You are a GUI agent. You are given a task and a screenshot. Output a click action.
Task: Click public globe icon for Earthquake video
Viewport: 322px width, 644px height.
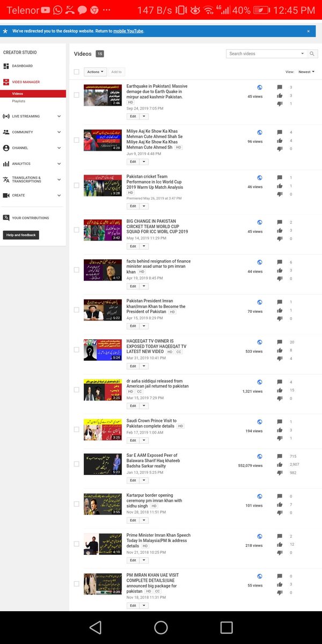(260, 87)
